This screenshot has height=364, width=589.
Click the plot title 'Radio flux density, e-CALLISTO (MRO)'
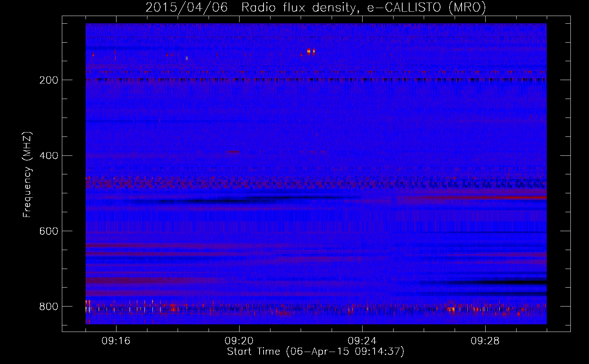tap(363, 7)
